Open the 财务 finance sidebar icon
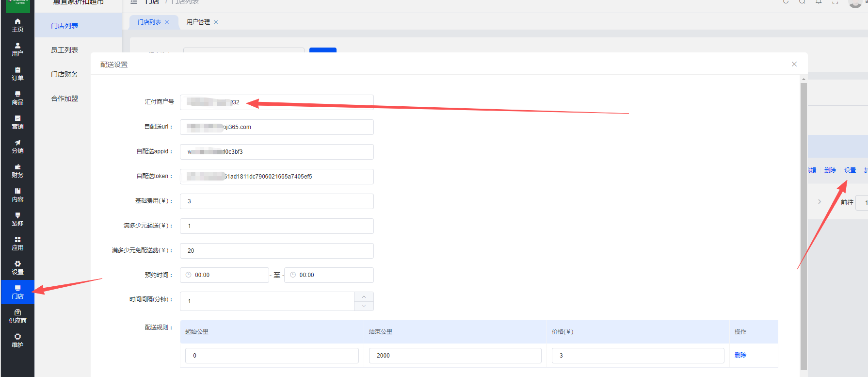Viewport: 868px width, 377px height. point(17,171)
